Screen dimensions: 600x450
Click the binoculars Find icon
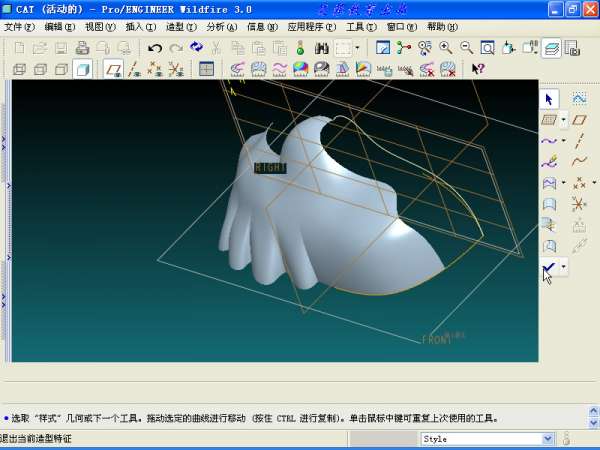tap(322, 48)
